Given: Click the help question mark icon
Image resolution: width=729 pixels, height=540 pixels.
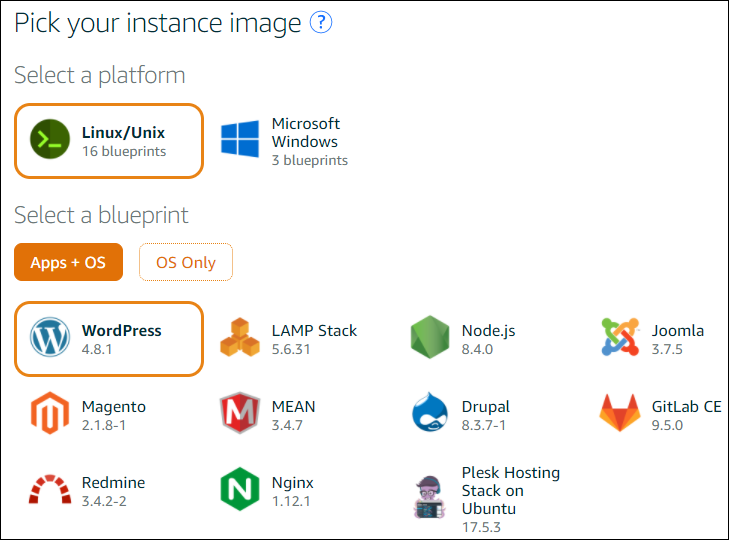Looking at the screenshot, I should click(x=321, y=23).
